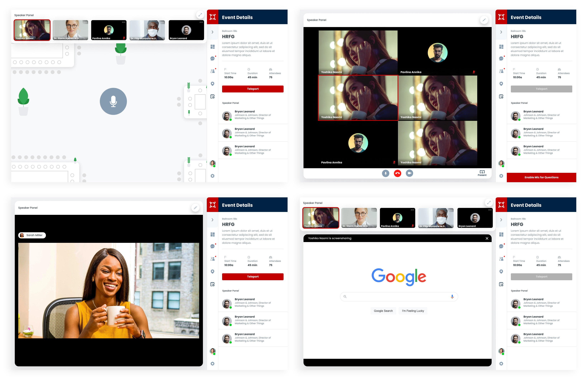The width and height of the screenshot is (588, 379).
Task: Open settings gear in top-left sidebar
Action: pos(213,176)
